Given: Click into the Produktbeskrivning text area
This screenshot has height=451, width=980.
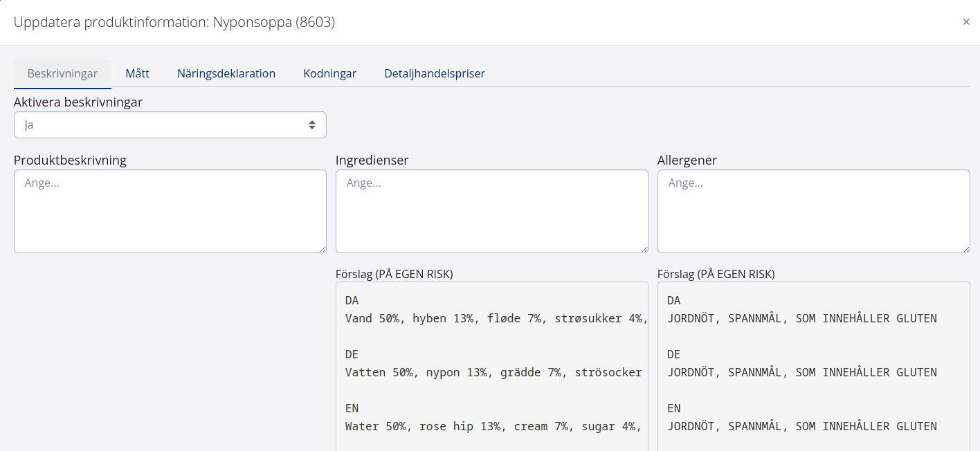Looking at the screenshot, I should (x=170, y=211).
